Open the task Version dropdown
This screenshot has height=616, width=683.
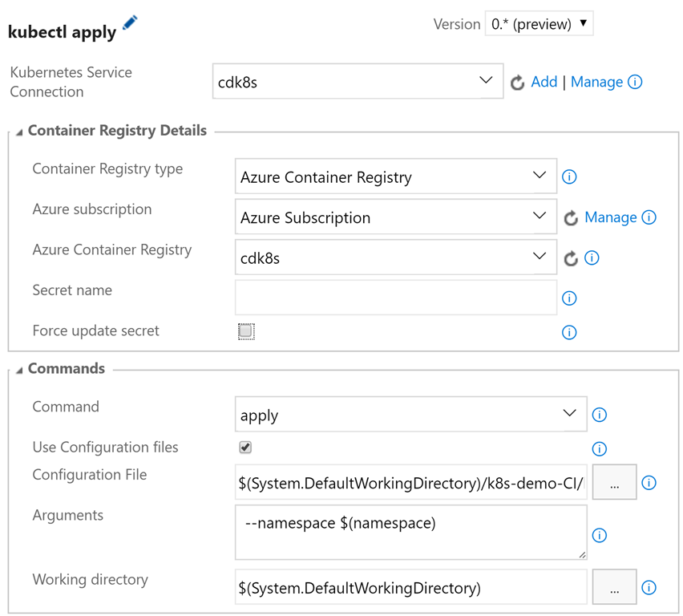(539, 24)
